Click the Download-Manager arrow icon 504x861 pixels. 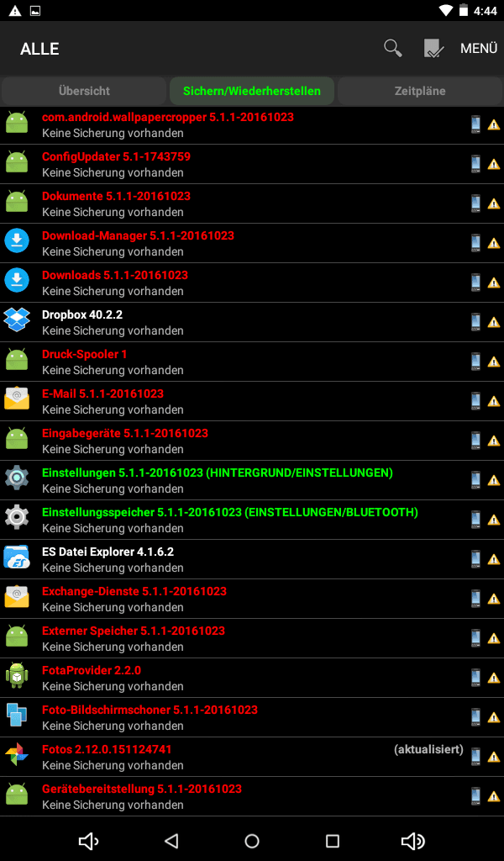[x=17, y=240]
